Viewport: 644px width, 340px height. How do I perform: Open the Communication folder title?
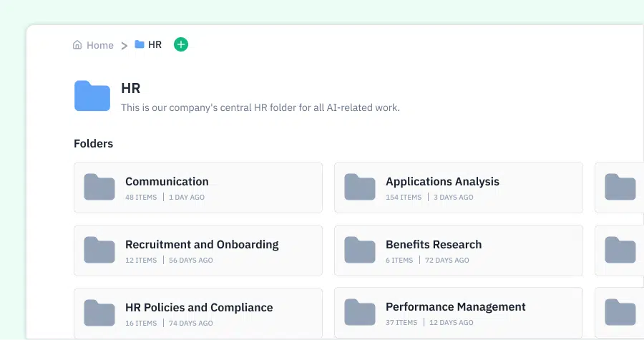(x=167, y=182)
